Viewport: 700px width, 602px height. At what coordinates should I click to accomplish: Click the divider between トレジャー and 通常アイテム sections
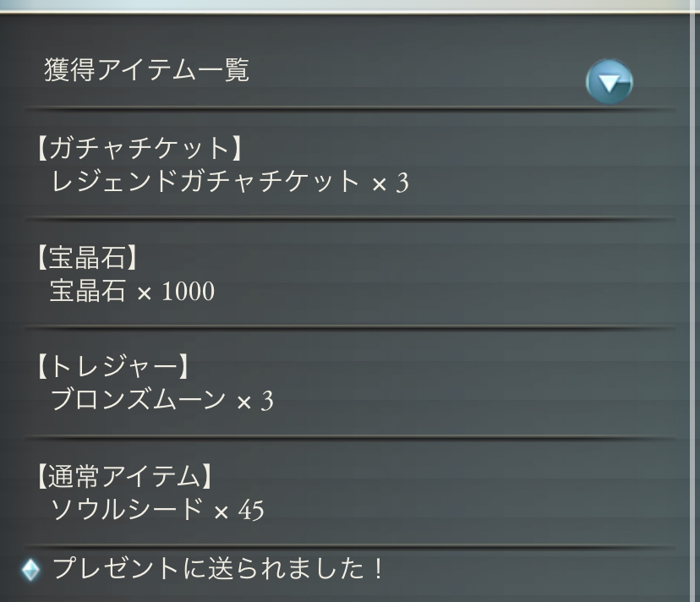click(350, 438)
